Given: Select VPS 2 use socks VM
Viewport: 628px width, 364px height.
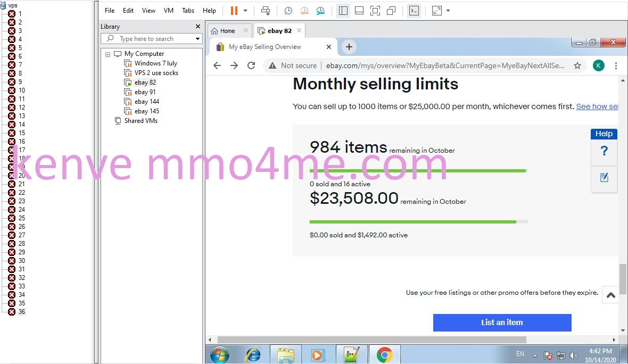Looking at the screenshot, I should tap(156, 73).
